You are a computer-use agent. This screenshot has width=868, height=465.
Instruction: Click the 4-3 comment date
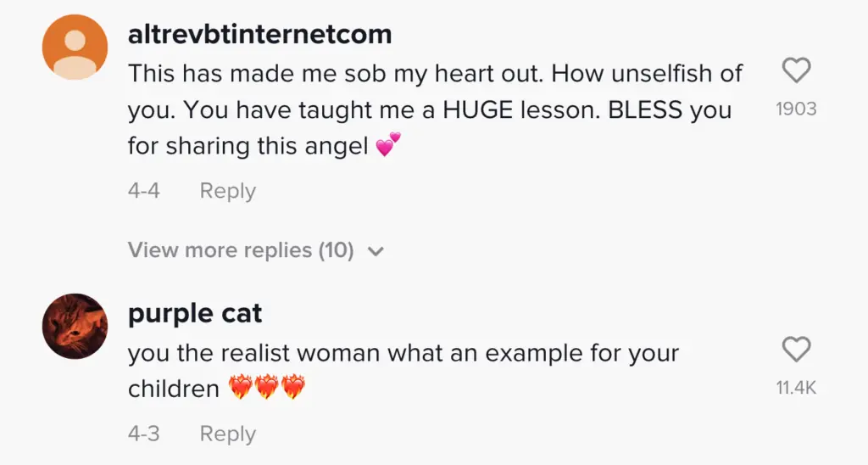point(143,434)
